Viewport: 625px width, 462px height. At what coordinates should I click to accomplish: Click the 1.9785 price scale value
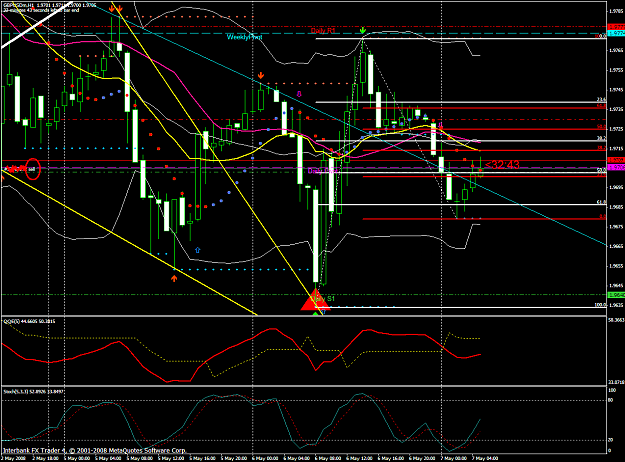click(x=616, y=11)
